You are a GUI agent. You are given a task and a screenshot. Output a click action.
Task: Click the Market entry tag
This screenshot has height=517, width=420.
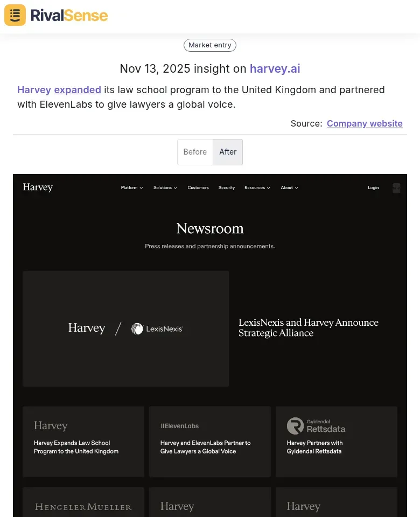pyautogui.click(x=209, y=45)
